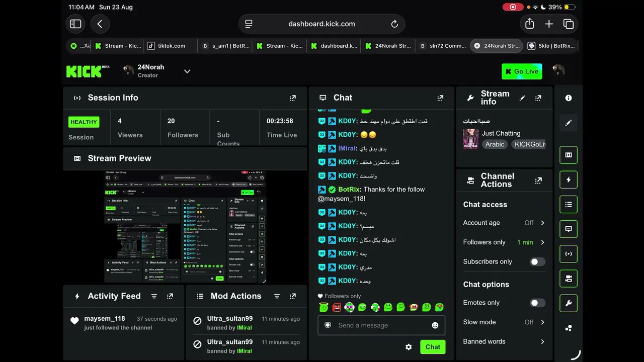Image resolution: width=644 pixels, height=362 pixels.
Task: Toggle Activity Feed bolt widget in sidebar
Action: tap(569, 179)
